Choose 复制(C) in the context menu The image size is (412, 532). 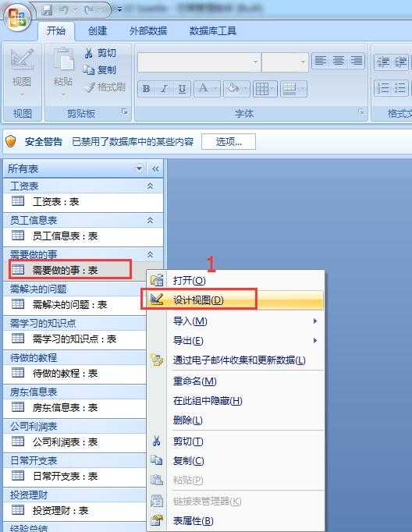(x=236, y=461)
